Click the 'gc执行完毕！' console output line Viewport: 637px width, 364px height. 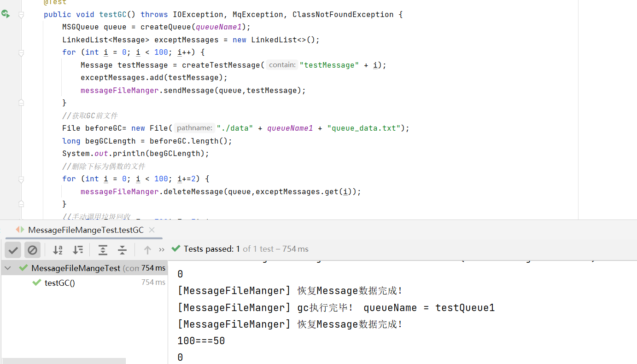(336, 307)
